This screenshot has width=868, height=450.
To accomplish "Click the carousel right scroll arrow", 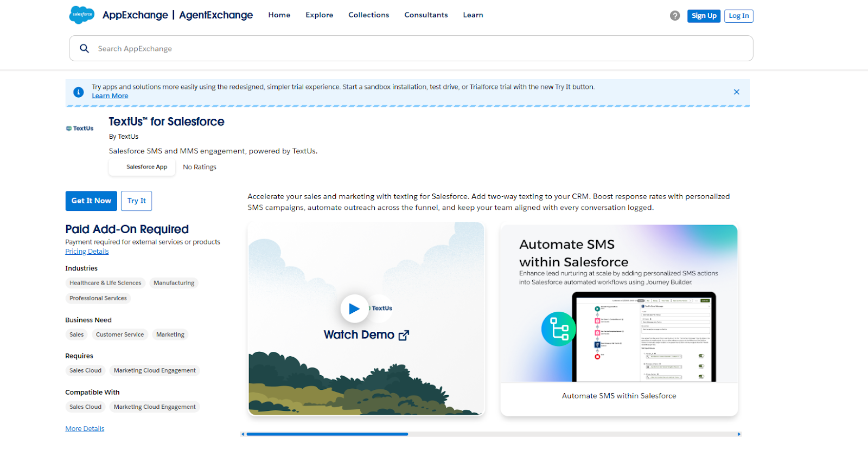I will [739, 434].
